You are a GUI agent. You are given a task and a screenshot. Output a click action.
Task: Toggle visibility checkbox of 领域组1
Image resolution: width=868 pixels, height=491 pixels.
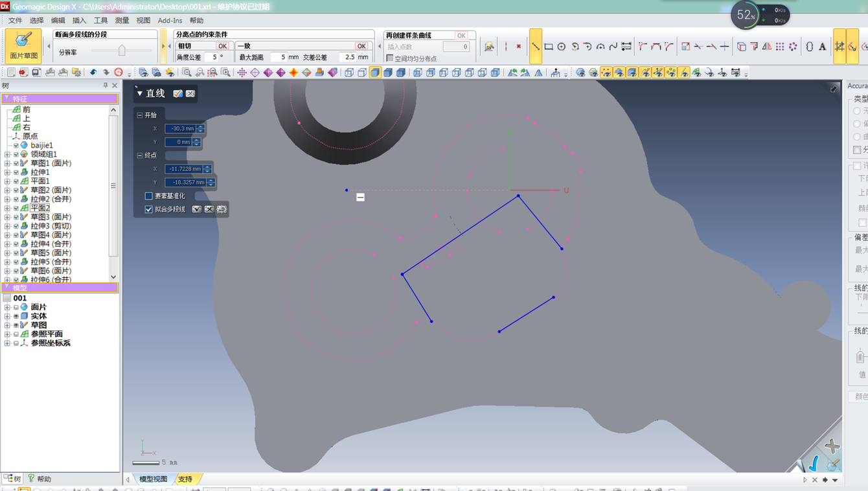tap(16, 155)
